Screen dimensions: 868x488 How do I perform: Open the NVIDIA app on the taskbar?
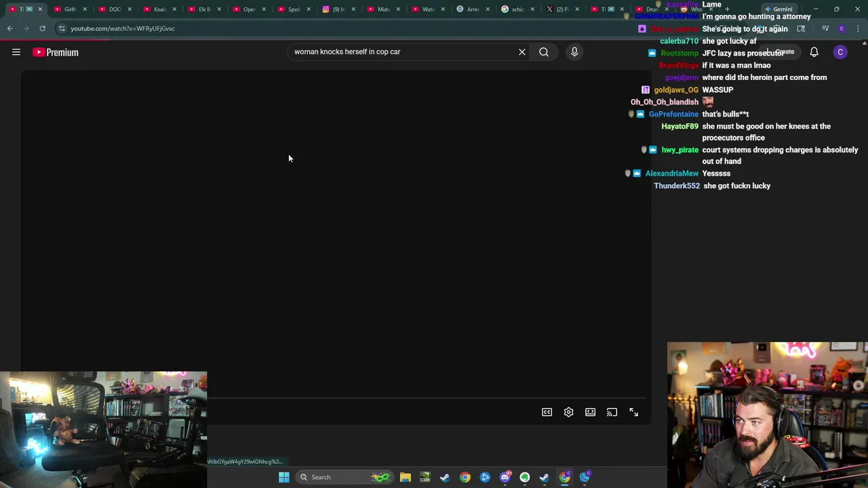(425, 477)
